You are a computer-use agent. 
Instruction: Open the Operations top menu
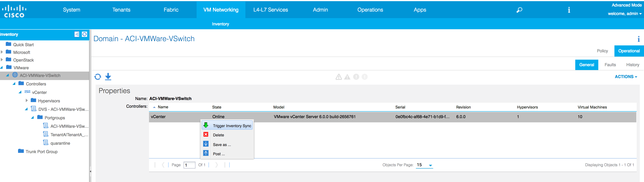click(x=370, y=10)
